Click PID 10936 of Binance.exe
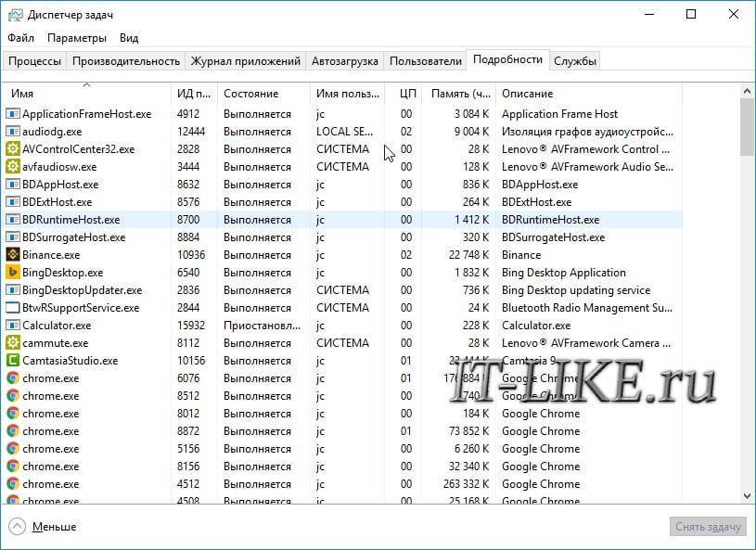Screen dimensions: 756x550 [191, 255]
